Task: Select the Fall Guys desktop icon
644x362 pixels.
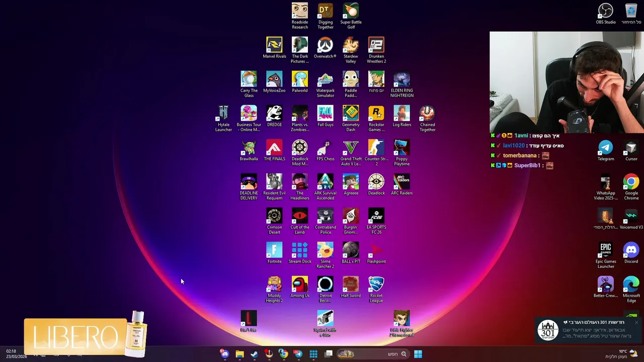Action: pyautogui.click(x=326, y=116)
